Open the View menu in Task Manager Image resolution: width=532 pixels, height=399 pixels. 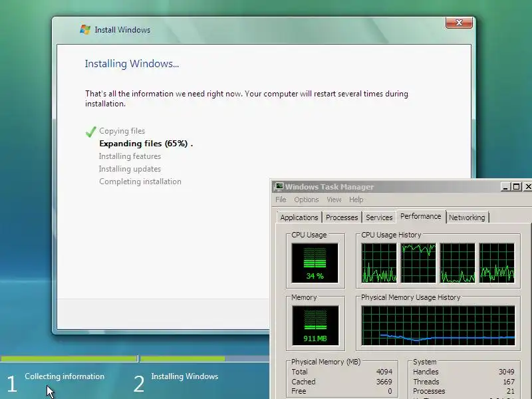click(x=334, y=199)
